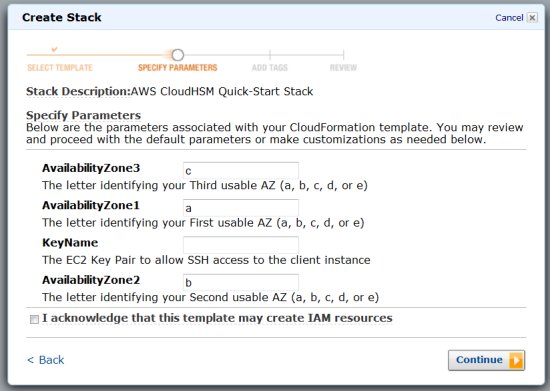Click the Review tick marker on progress line

[x=343, y=55]
